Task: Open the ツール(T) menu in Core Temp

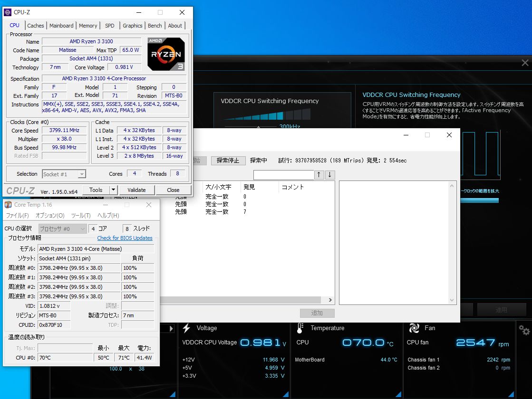Action: [x=81, y=216]
